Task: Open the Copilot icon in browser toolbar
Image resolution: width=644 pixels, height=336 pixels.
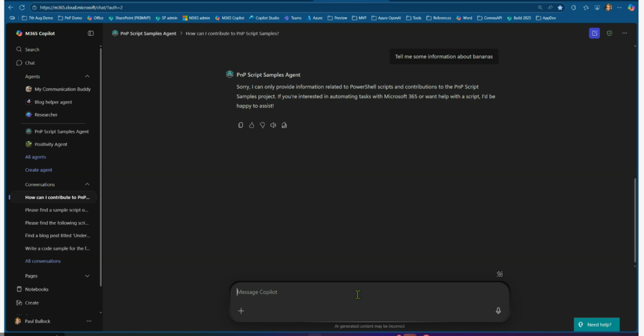Action: coord(631,8)
